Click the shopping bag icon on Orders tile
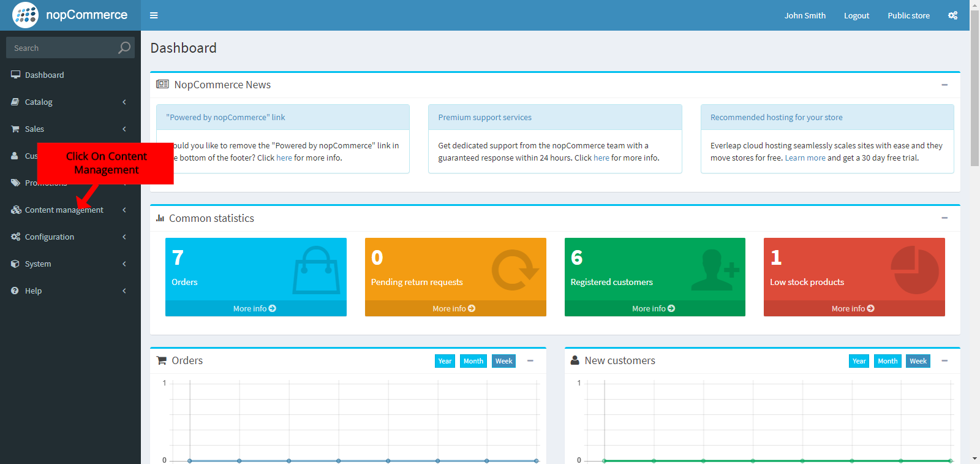This screenshot has width=980, height=464. coord(316,270)
